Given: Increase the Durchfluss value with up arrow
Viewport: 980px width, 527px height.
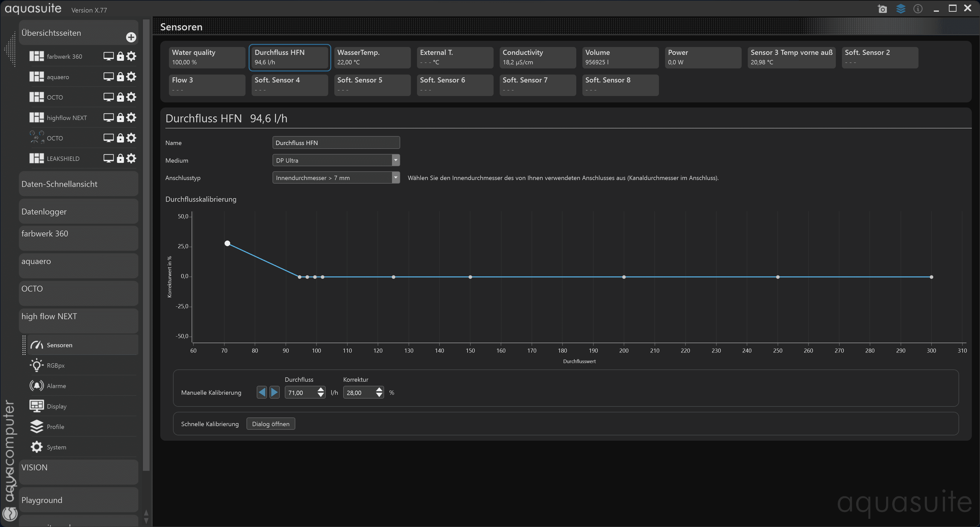Looking at the screenshot, I should tap(321, 390).
